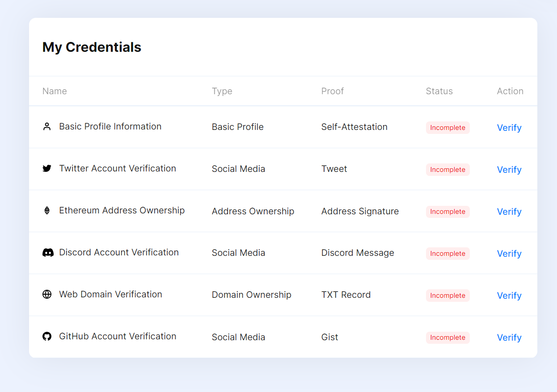Click the GitHub octocat icon
This screenshot has width=557, height=392.
point(47,337)
